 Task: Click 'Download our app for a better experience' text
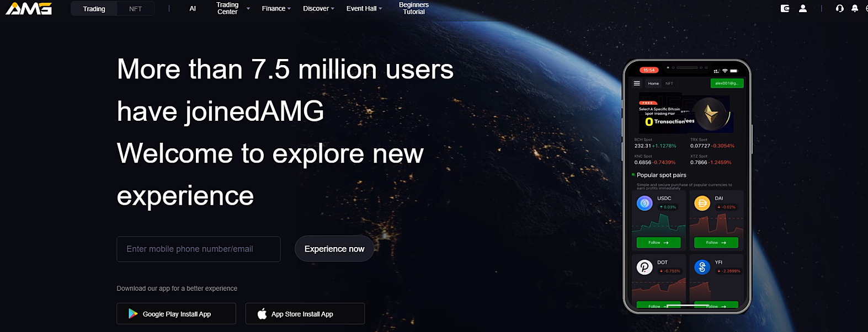177,288
